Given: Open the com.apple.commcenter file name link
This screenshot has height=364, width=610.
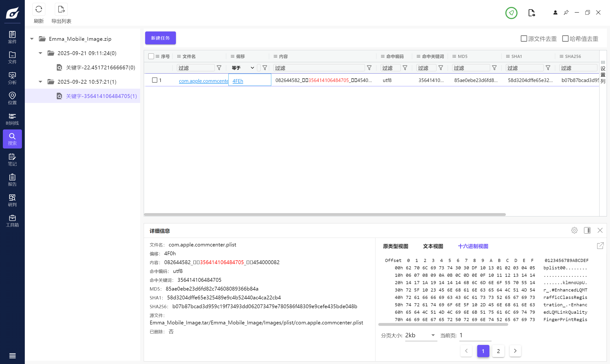Looking at the screenshot, I should click(x=203, y=81).
